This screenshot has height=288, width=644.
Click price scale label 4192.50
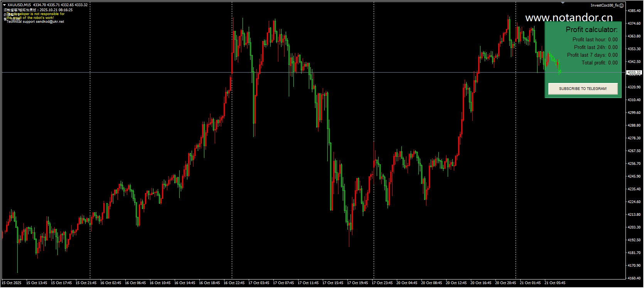634,240
